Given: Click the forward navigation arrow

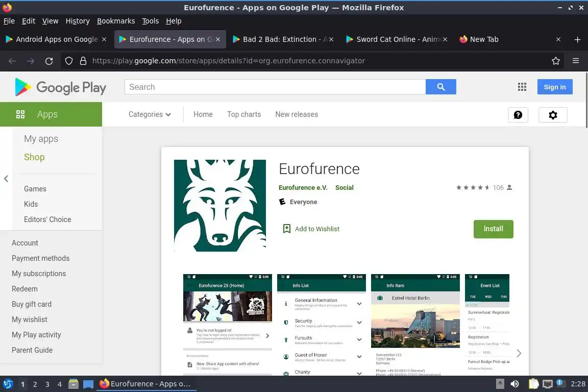Looking at the screenshot, I should click(x=31, y=61).
